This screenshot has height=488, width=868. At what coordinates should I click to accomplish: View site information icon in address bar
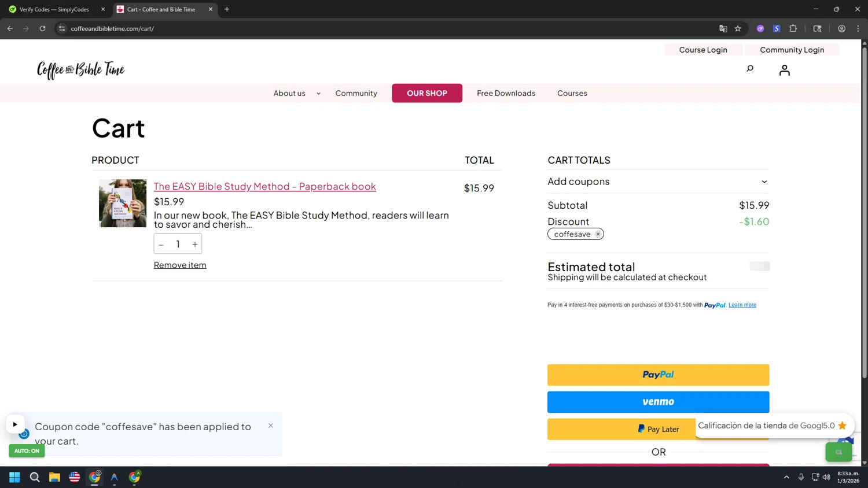(62, 28)
